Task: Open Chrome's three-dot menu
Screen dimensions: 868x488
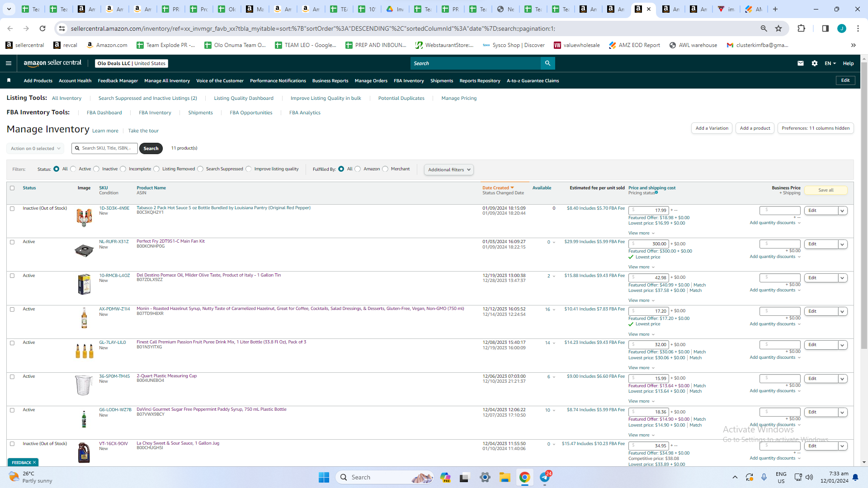Action: pyautogui.click(x=858, y=28)
